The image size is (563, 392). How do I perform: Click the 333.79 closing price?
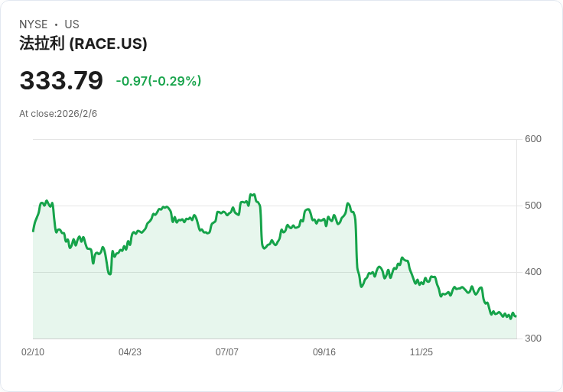[61, 81]
